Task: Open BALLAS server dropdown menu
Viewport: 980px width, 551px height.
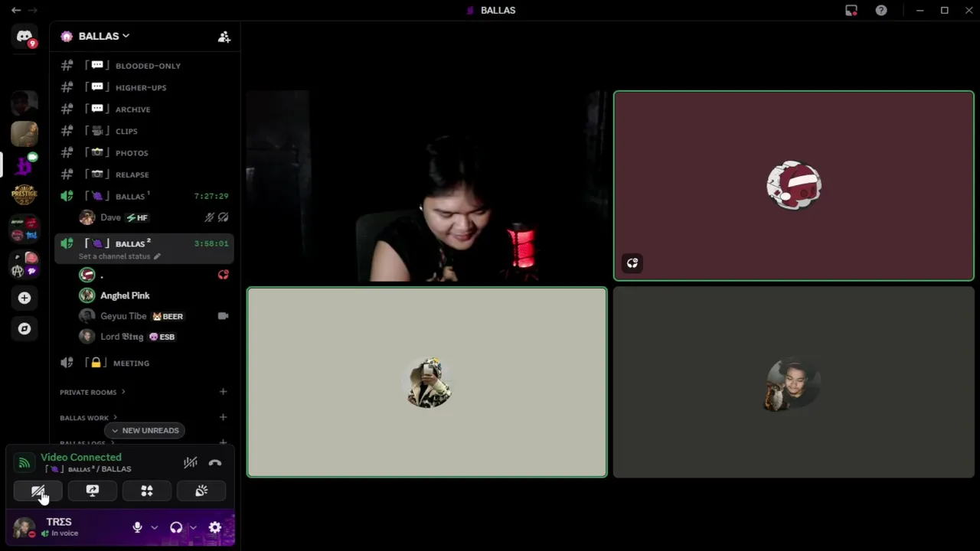Action: [104, 36]
